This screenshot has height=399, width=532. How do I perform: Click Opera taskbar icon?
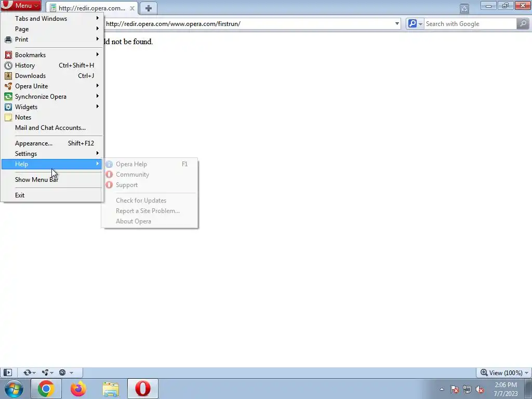pyautogui.click(x=143, y=389)
